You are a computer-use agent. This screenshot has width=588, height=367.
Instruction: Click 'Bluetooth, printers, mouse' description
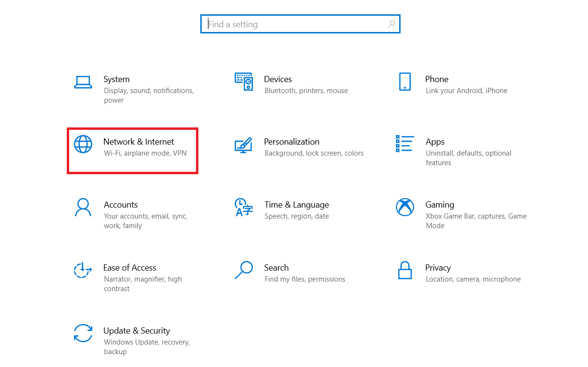pos(306,91)
